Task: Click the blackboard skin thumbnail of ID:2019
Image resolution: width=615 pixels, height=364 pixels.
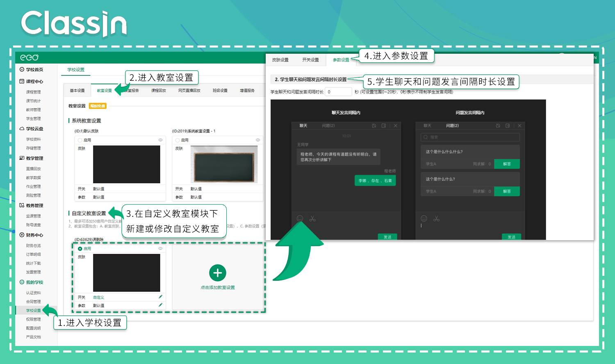Action: tap(224, 164)
